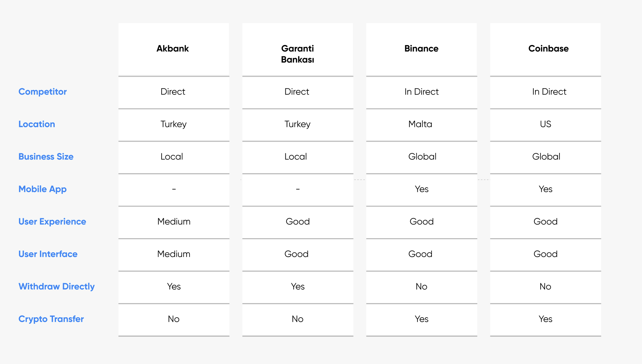Click Coinbase's Global business size cell
Screen dimensions: 642x364
pyautogui.click(x=546, y=157)
